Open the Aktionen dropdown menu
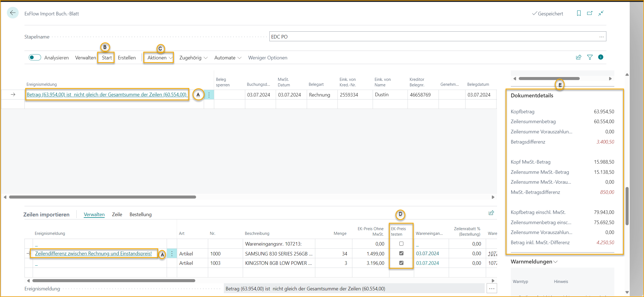Viewport: 644px width, 297px height. (x=158, y=58)
